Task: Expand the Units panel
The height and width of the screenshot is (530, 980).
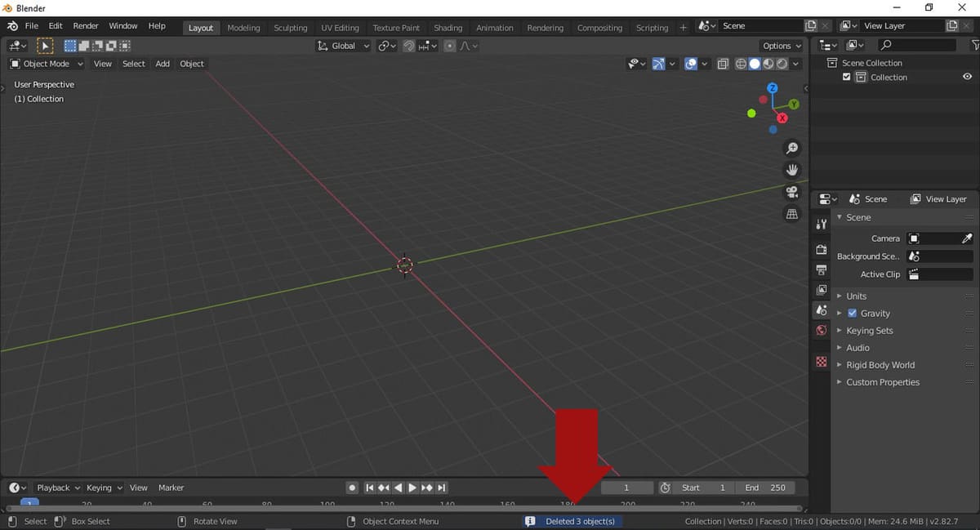Action: pos(856,296)
